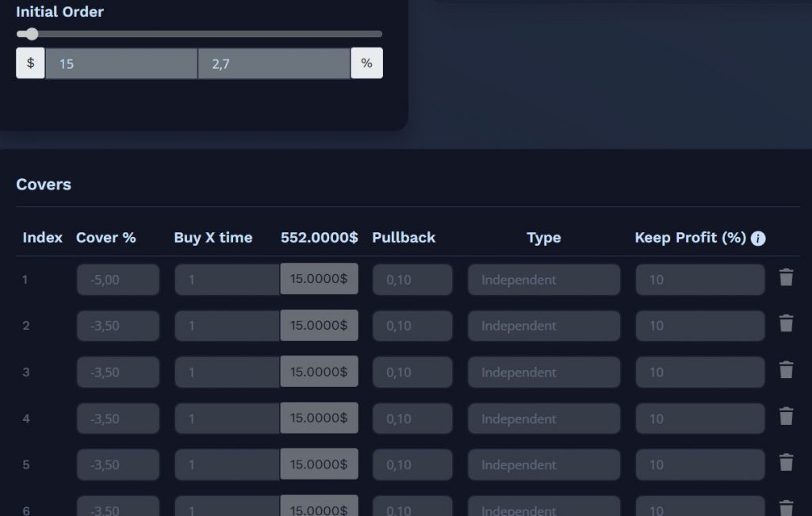Image resolution: width=812 pixels, height=516 pixels.
Task: Expand the Independent type selector in row 5
Action: 544,464
